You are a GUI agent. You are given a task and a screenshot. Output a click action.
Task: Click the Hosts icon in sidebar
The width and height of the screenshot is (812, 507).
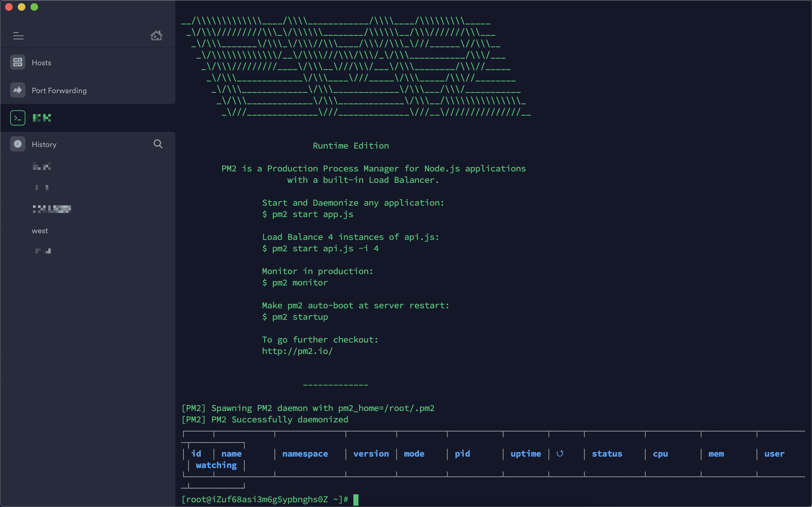tap(17, 62)
